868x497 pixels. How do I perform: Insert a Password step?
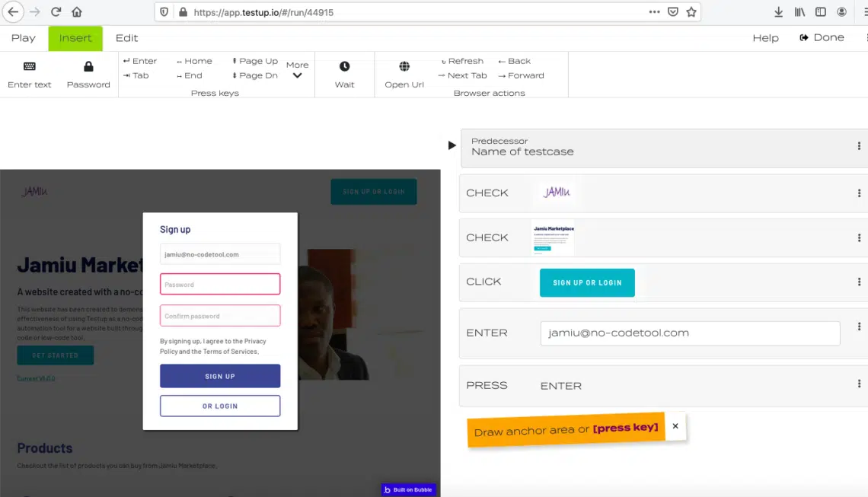click(x=88, y=75)
